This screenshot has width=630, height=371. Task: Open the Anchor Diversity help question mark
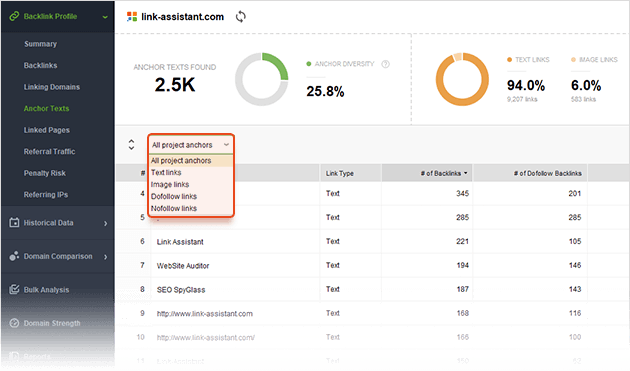point(385,64)
